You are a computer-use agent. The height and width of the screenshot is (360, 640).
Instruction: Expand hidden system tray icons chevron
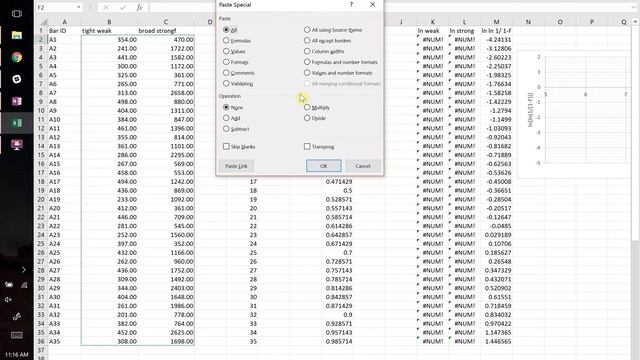(x=24, y=270)
